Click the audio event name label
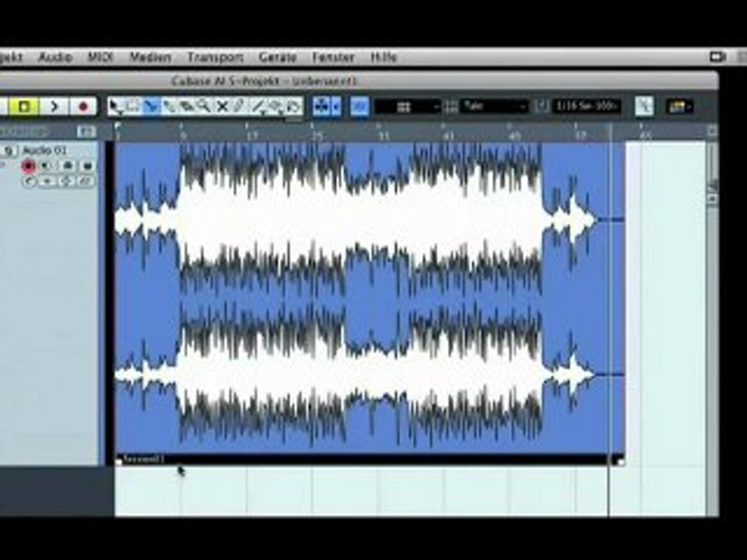747x560 pixels. (143, 459)
